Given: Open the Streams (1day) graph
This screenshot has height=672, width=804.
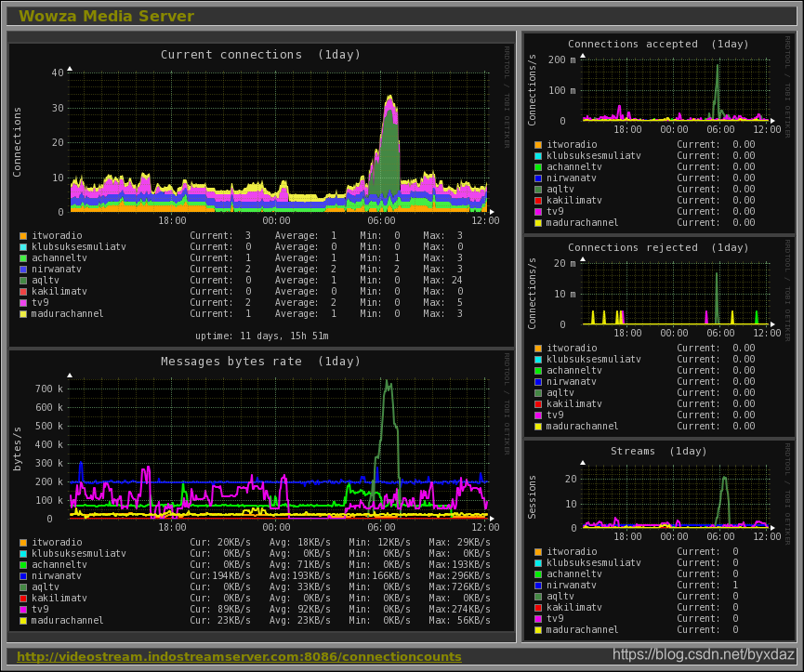Looking at the screenshot, I should coord(659,540).
